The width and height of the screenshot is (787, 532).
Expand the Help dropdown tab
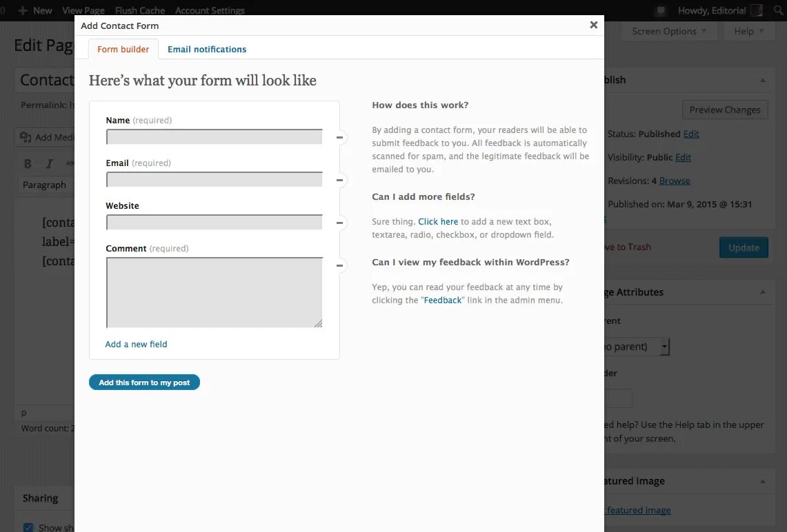749,31
